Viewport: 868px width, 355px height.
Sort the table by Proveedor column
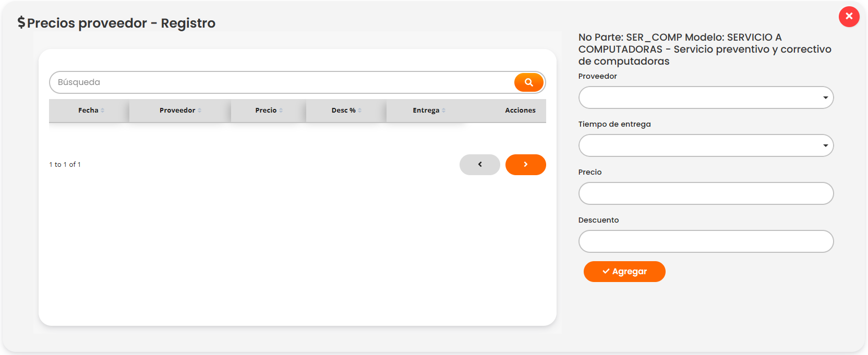(x=178, y=111)
